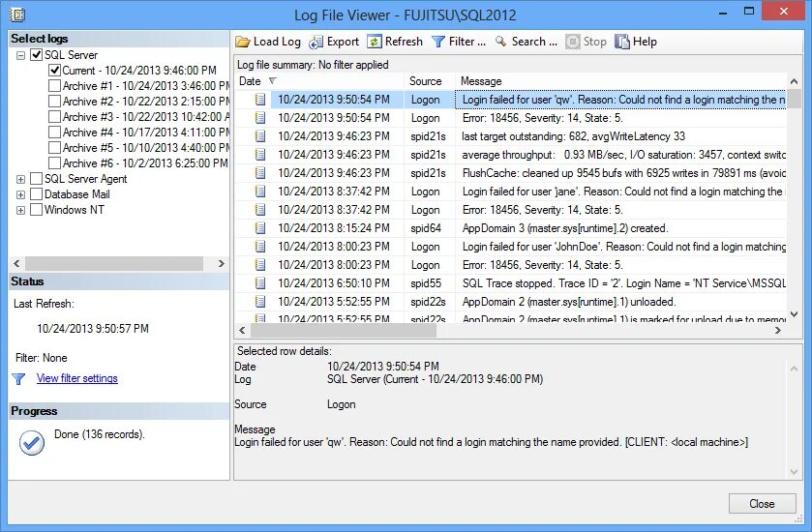Expand the Database Mail node

(20, 195)
